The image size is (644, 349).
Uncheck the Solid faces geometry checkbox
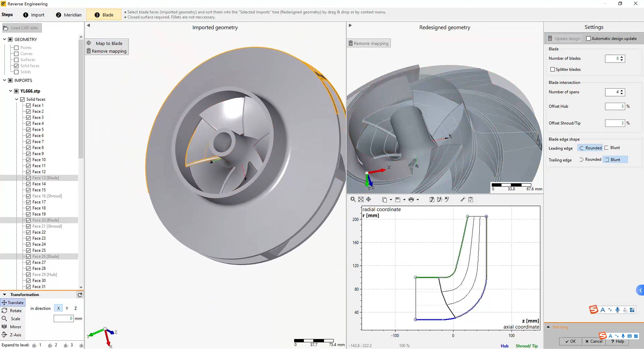(16, 66)
